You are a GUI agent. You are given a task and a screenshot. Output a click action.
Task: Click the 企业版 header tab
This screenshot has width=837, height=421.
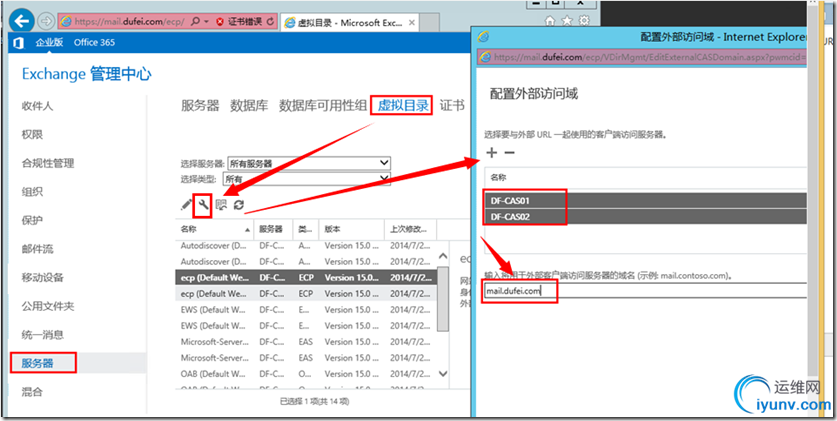[49, 43]
